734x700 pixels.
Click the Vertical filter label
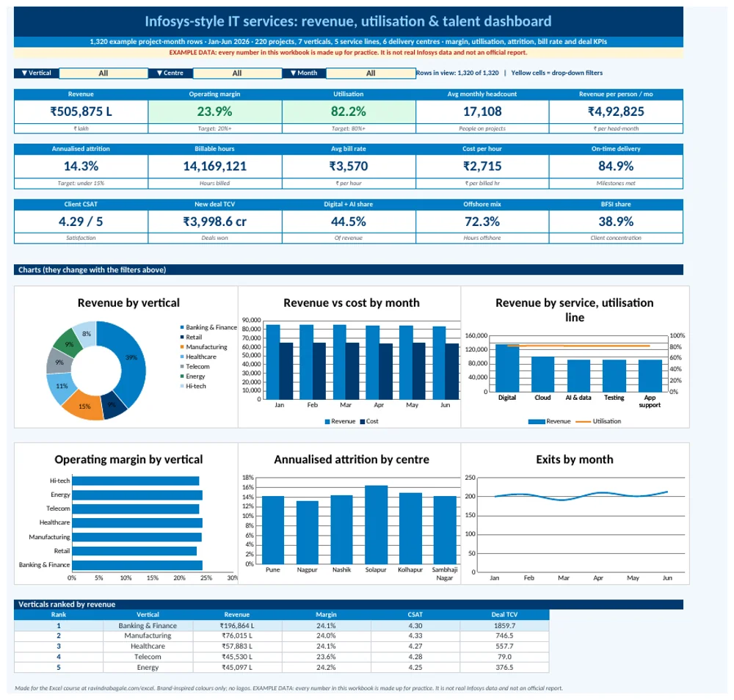[37, 73]
